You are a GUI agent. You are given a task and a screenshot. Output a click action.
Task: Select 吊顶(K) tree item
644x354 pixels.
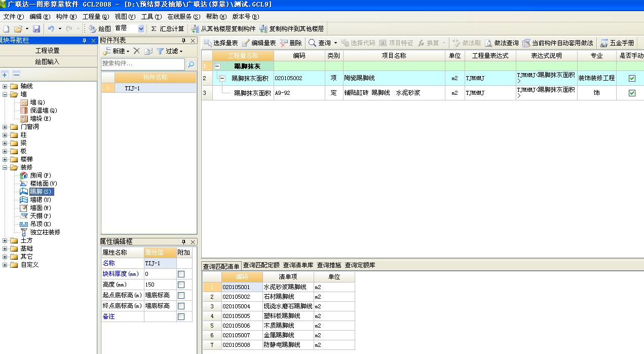point(40,224)
